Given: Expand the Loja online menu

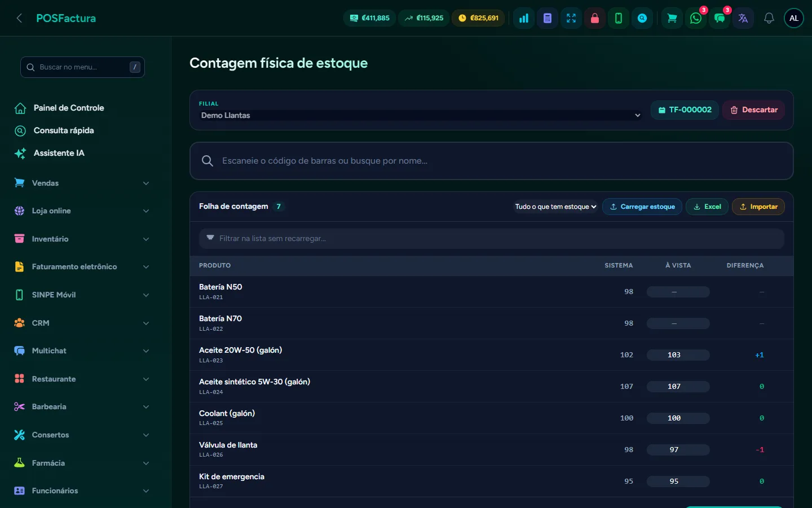Looking at the screenshot, I should [x=82, y=211].
